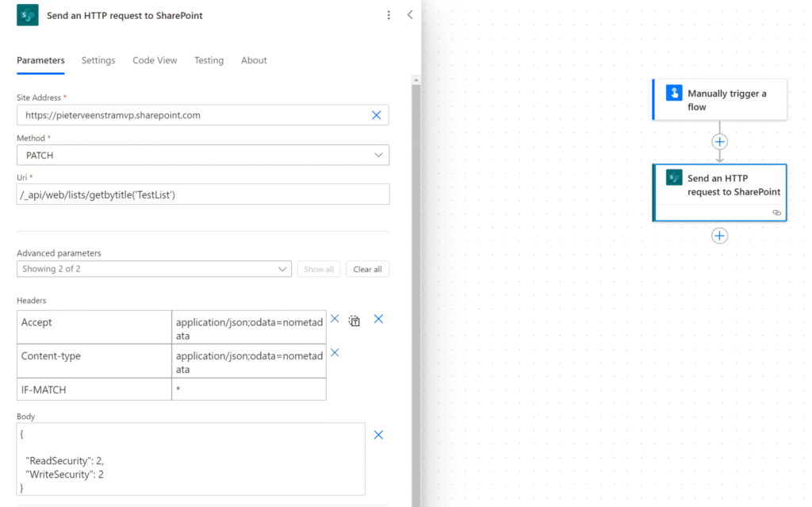Expand the Method dropdown showing PATCH
The width and height of the screenshot is (812, 507).
203,155
